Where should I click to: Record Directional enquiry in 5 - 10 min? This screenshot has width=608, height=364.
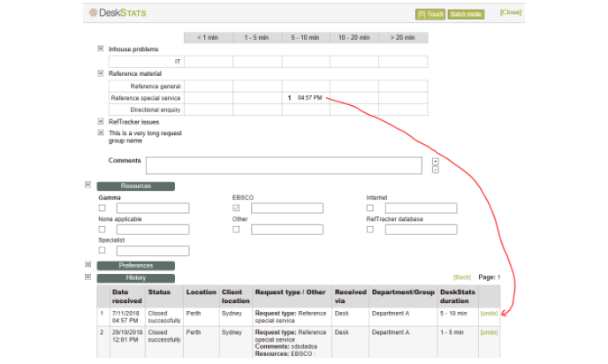306,110
